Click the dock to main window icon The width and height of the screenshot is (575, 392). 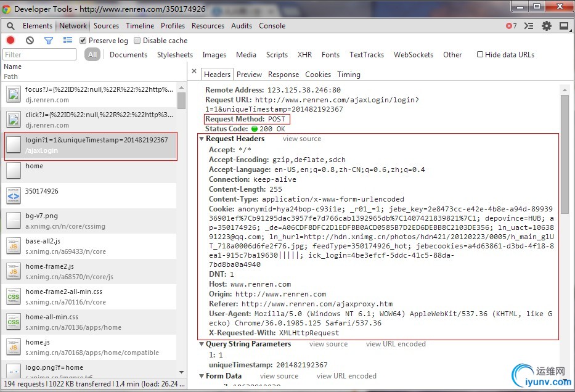[x=564, y=26]
